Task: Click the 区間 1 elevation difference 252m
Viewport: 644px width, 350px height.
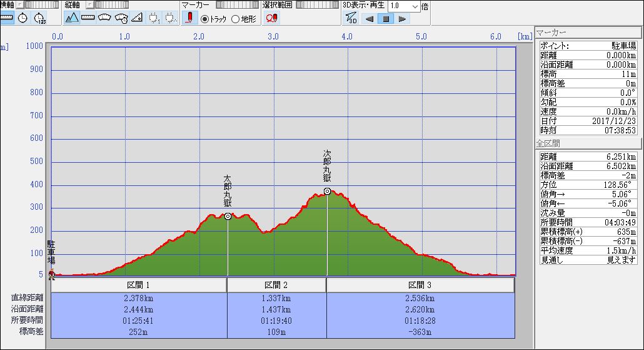Action: [x=138, y=332]
